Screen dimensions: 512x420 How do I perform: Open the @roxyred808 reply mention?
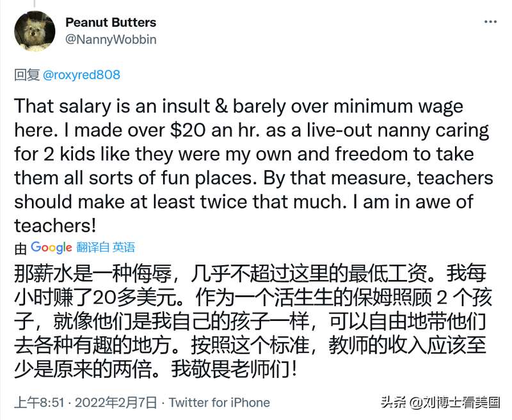click(81, 75)
